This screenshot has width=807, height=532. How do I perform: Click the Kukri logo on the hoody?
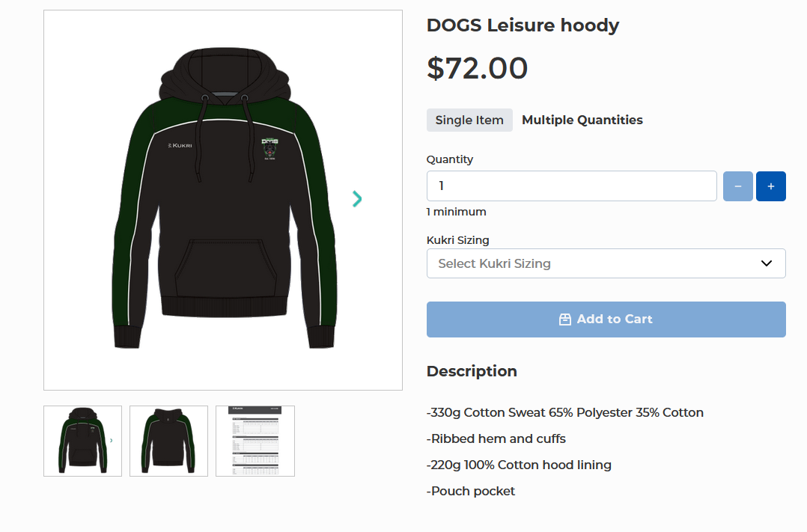point(180,145)
